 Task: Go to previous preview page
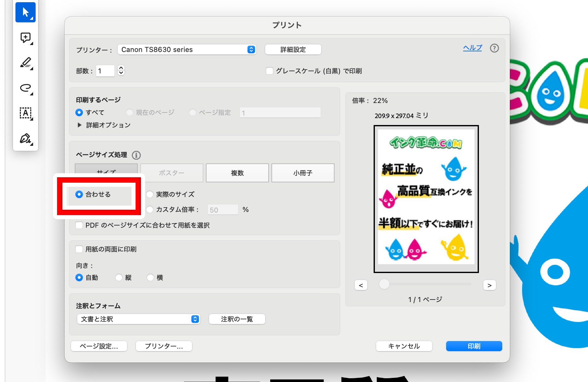click(361, 285)
